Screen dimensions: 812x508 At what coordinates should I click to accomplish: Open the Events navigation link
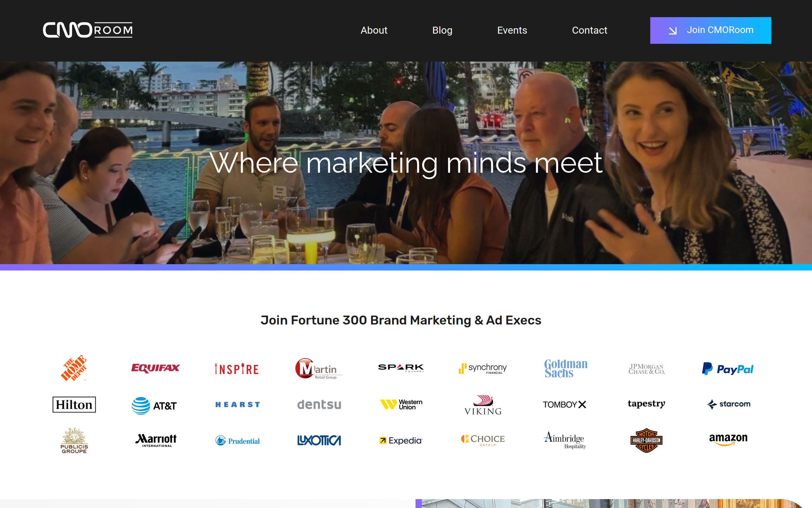pyautogui.click(x=512, y=30)
